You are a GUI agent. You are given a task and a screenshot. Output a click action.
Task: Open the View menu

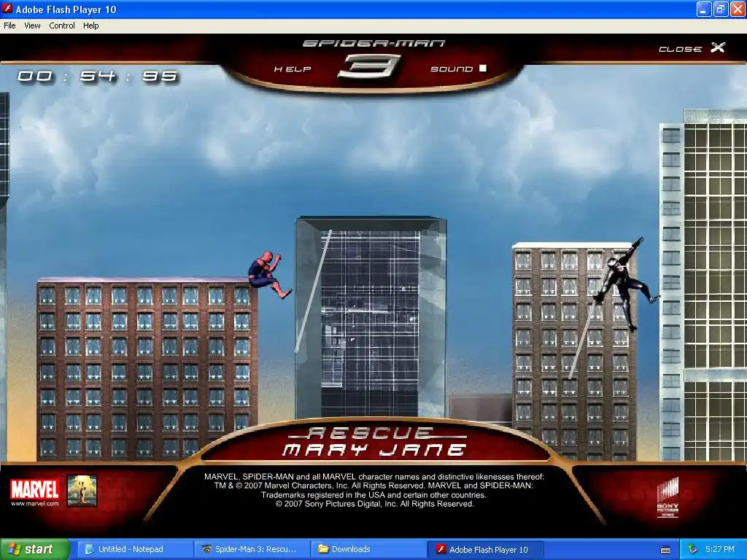(x=32, y=26)
